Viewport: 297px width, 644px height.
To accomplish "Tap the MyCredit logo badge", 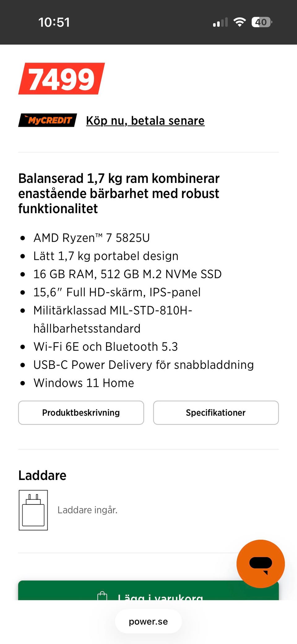I will [47, 120].
